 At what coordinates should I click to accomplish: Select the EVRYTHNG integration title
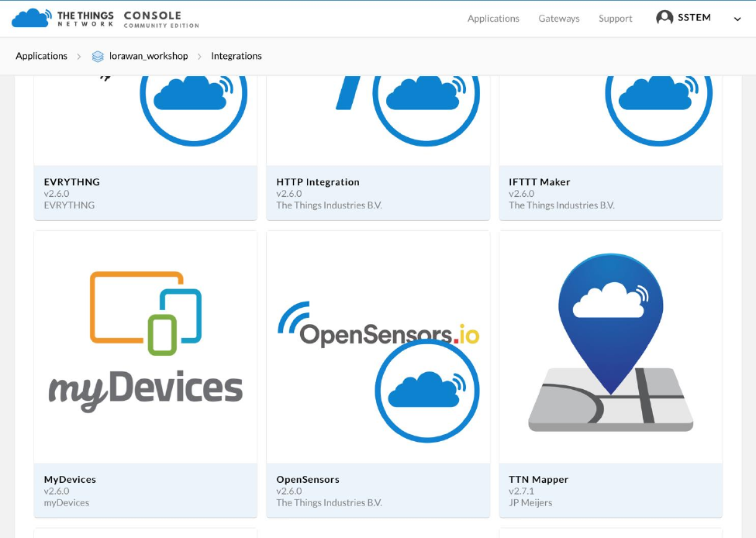(72, 181)
